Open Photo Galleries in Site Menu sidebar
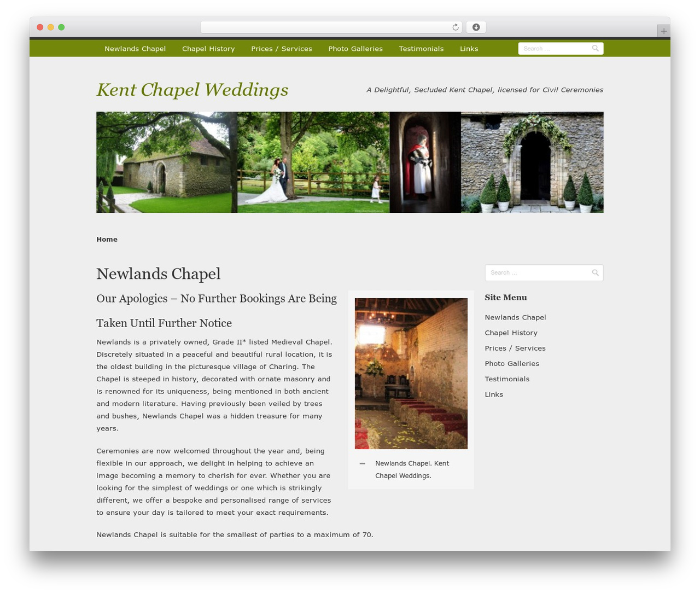Image resolution: width=700 pixels, height=593 pixels. 512,363
